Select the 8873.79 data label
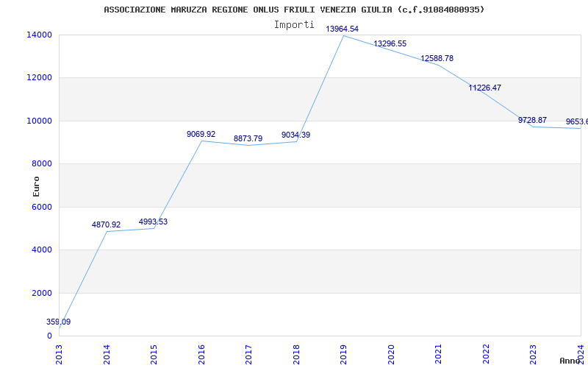Screen dimensions: 588x368 tap(248, 138)
